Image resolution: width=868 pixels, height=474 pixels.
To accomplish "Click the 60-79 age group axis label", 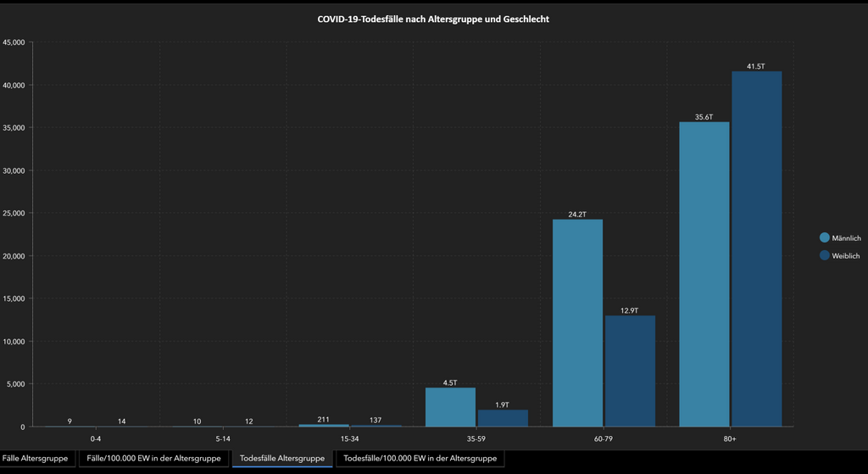I will click(604, 438).
